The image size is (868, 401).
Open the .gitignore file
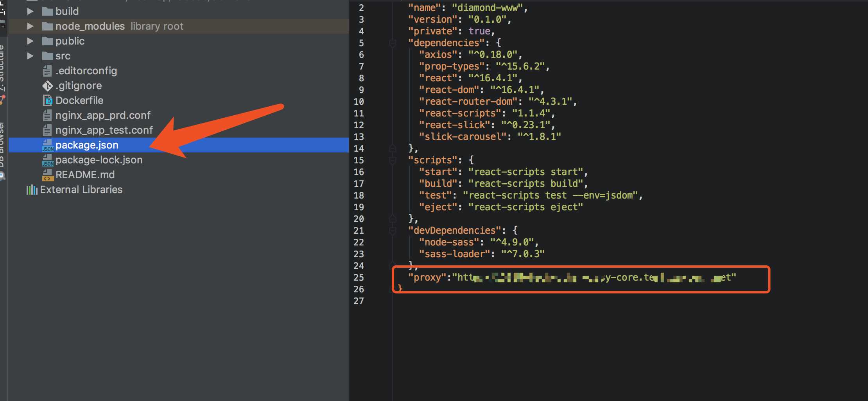coord(79,86)
